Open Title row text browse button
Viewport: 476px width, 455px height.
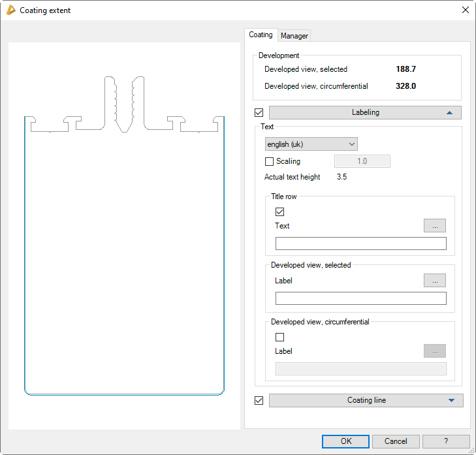click(x=434, y=226)
